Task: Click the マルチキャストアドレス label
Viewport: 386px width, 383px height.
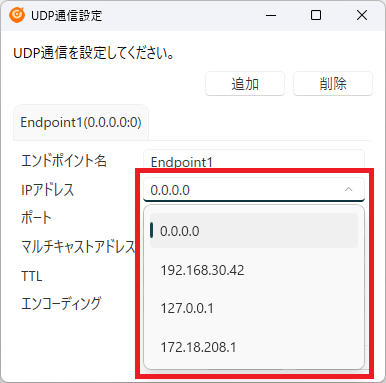Action: coord(78,247)
